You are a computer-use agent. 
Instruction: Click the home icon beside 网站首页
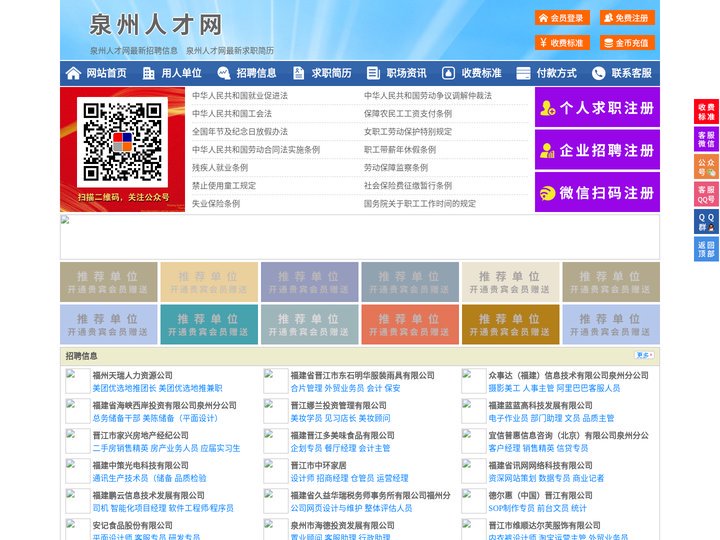pyautogui.click(x=73, y=73)
